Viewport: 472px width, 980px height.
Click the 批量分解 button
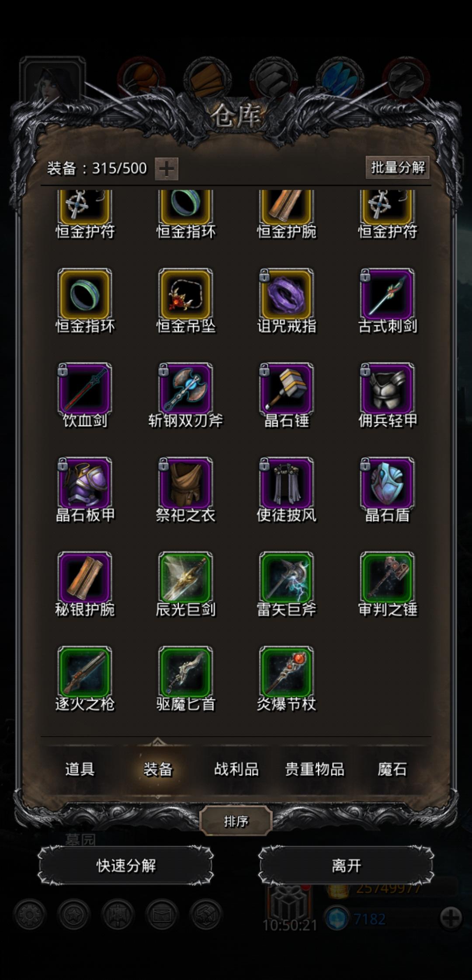[397, 167]
